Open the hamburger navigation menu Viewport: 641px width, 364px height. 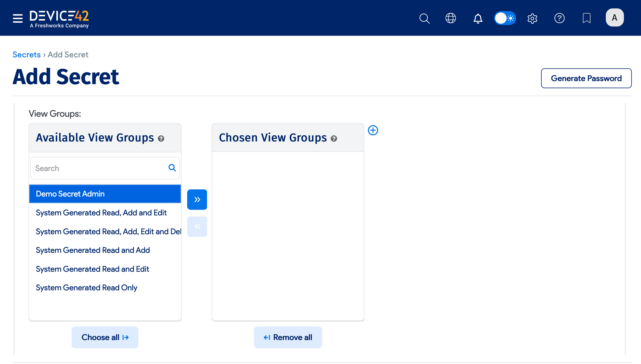pyautogui.click(x=18, y=18)
